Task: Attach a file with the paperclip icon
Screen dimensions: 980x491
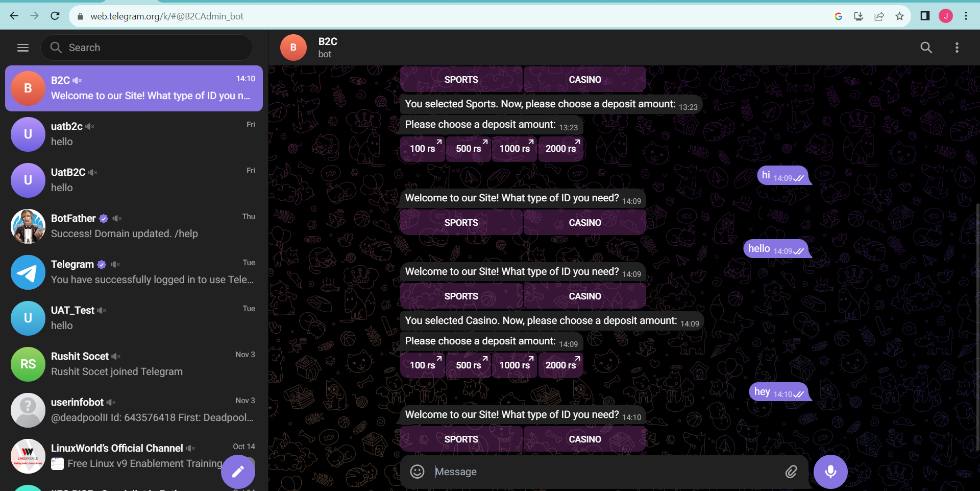Action: coord(791,472)
